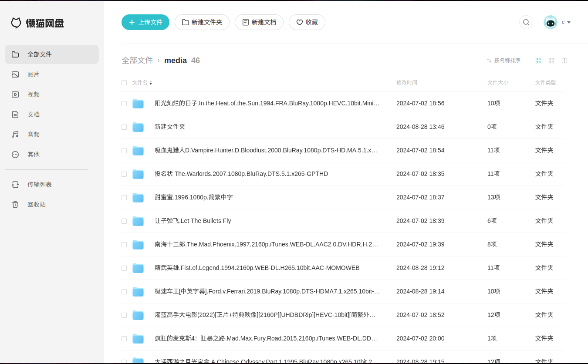Viewport: 588px width, 364px height.
Task: Switch to grid view icon
Action: tap(551, 61)
